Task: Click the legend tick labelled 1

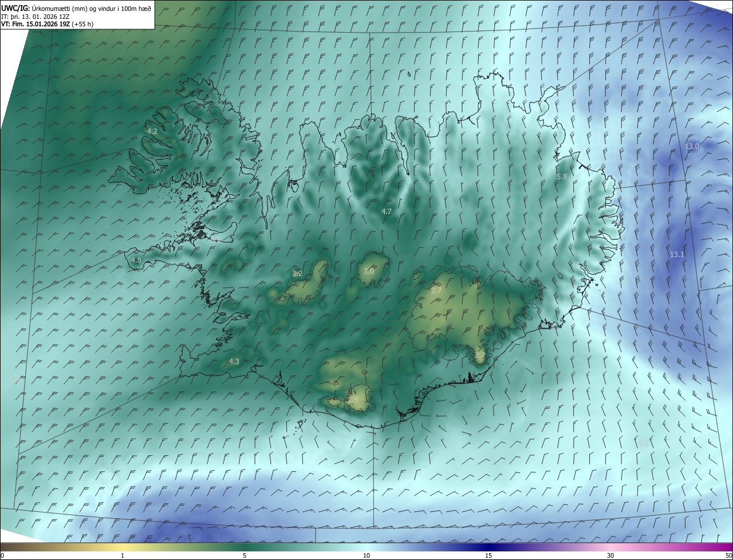Action: pos(123,555)
